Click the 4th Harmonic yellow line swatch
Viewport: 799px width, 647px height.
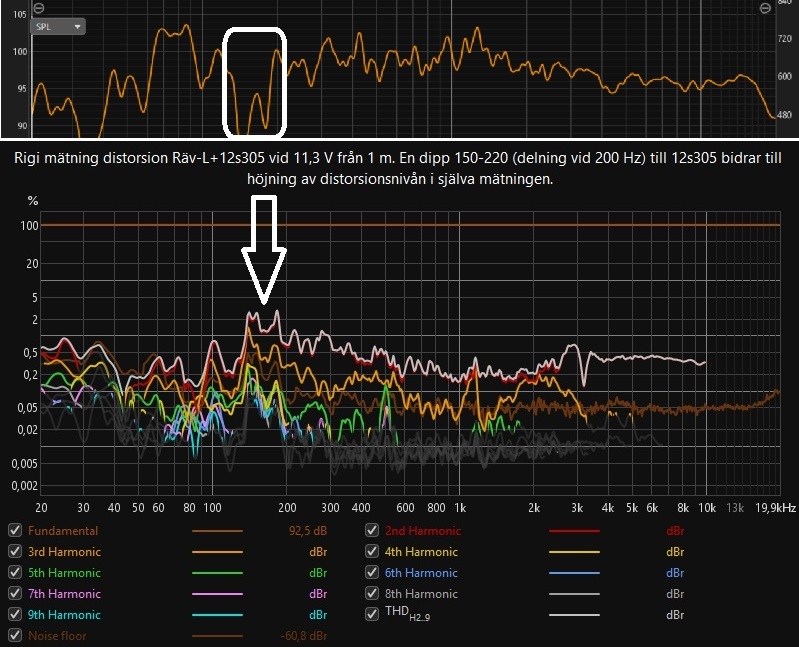[x=574, y=552]
